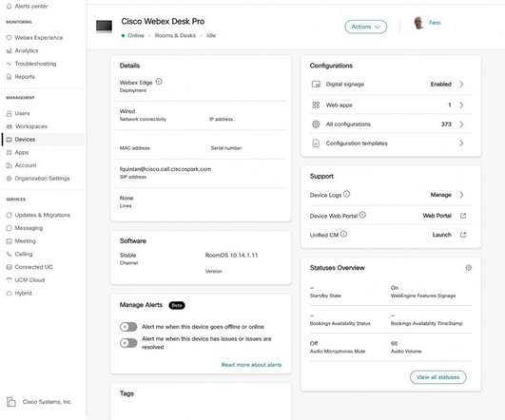The height and width of the screenshot is (420, 505).
Task: Click the Analytics chart icon
Action: [x=9, y=50]
